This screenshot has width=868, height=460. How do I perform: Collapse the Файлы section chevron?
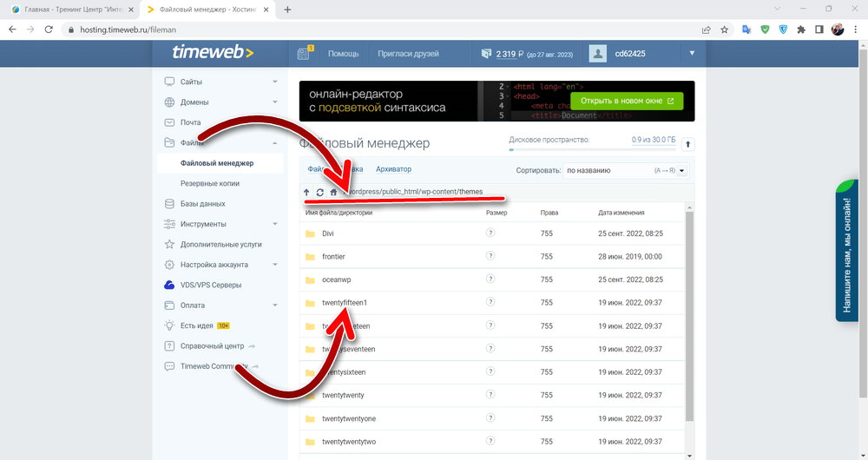275,143
